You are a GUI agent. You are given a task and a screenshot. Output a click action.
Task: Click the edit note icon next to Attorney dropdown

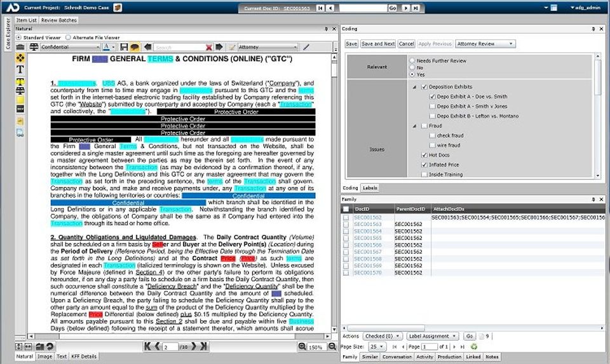233,47
